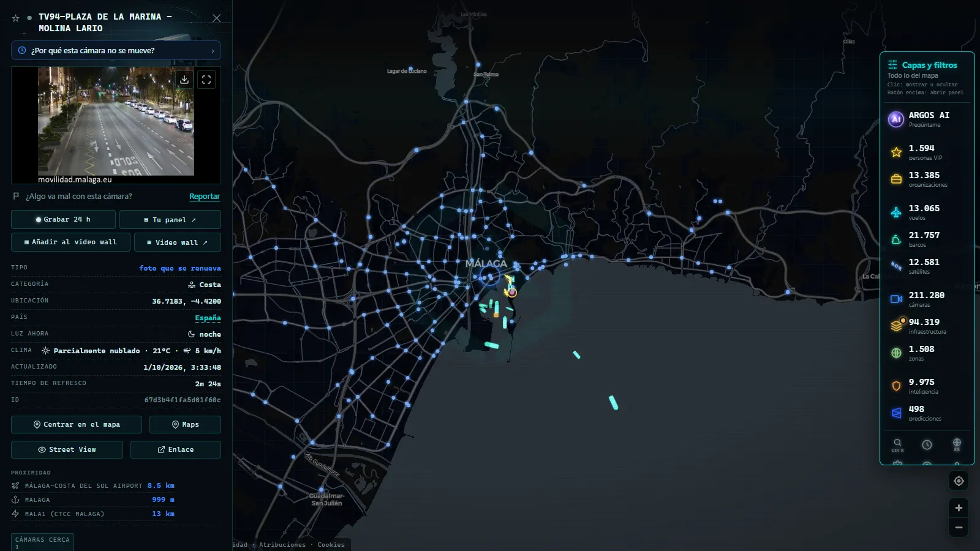Click Centrar en el mapa
The width and height of the screenshot is (980, 551).
click(77, 424)
